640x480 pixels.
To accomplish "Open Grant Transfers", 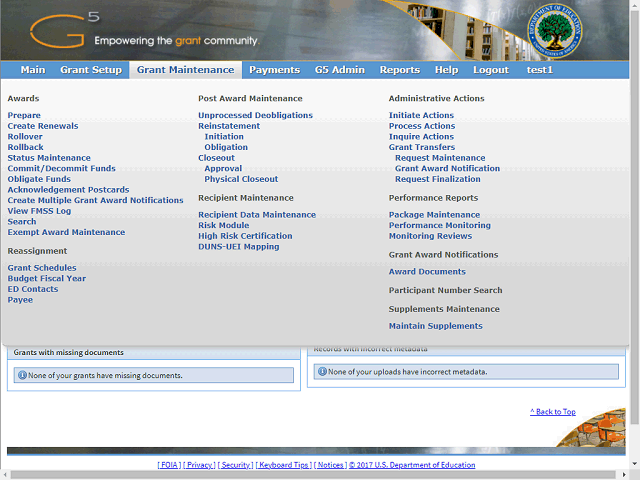I will click(422, 147).
